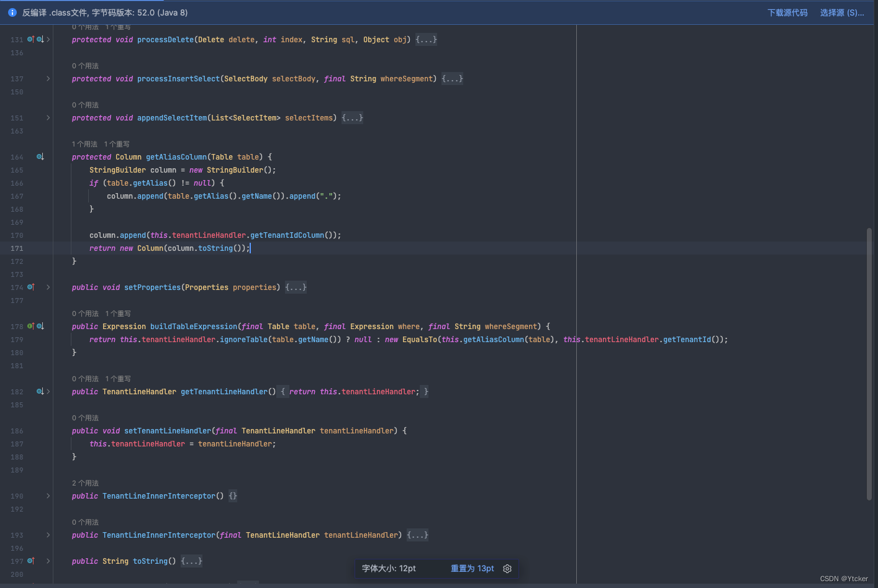Click the 2 个用法 hint above the constructor
The width and height of the screenshot is (878, 588).
[85, 483]
